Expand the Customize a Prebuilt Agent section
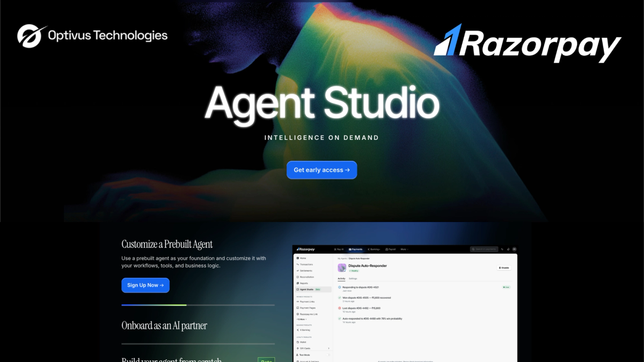Screen dimensions: 644x362 click(167, 244)
